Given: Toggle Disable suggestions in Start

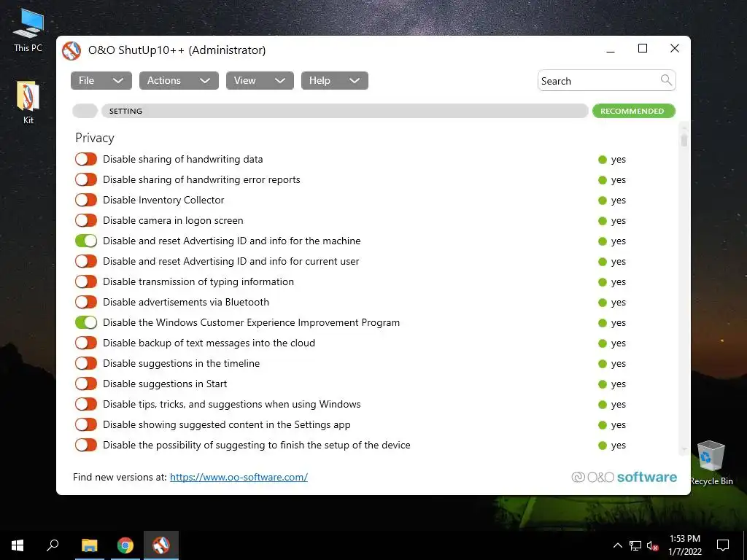Looking at the screenshot, I should 86,384.
